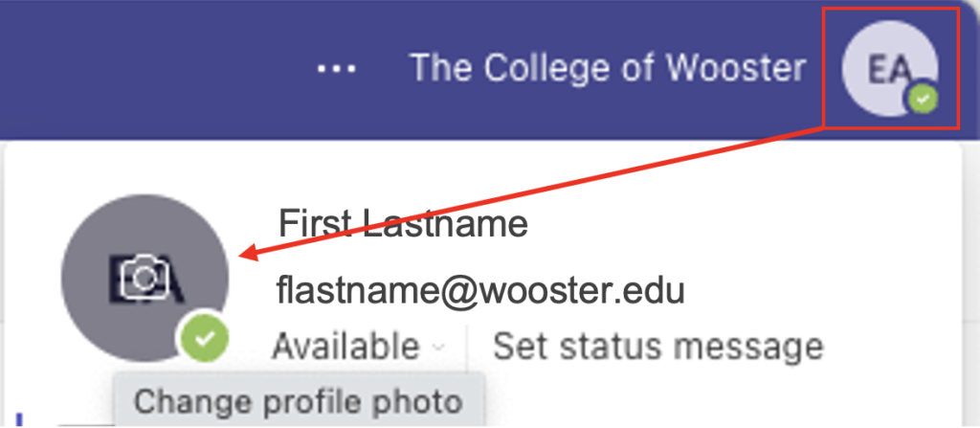
Task: Click the EA profile avatar in header
Action: pos(890,68)
